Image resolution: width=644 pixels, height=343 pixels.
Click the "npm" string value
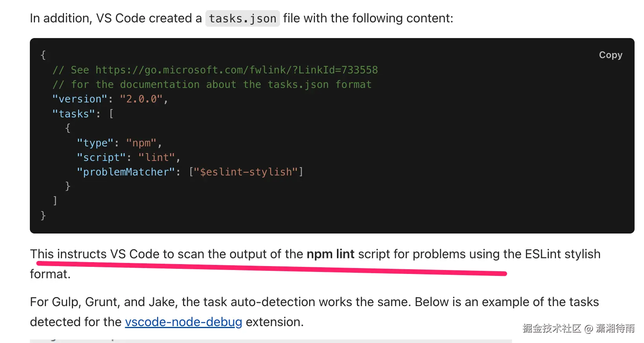141,143
